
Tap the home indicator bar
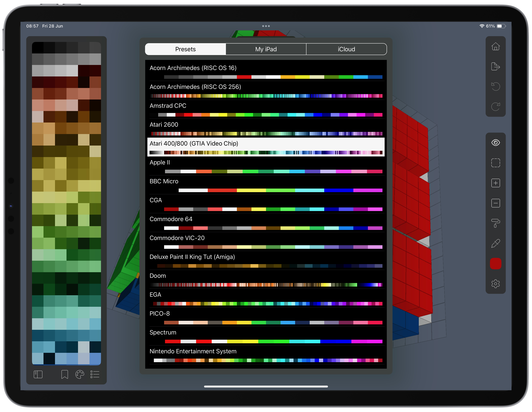click(266, 386)
